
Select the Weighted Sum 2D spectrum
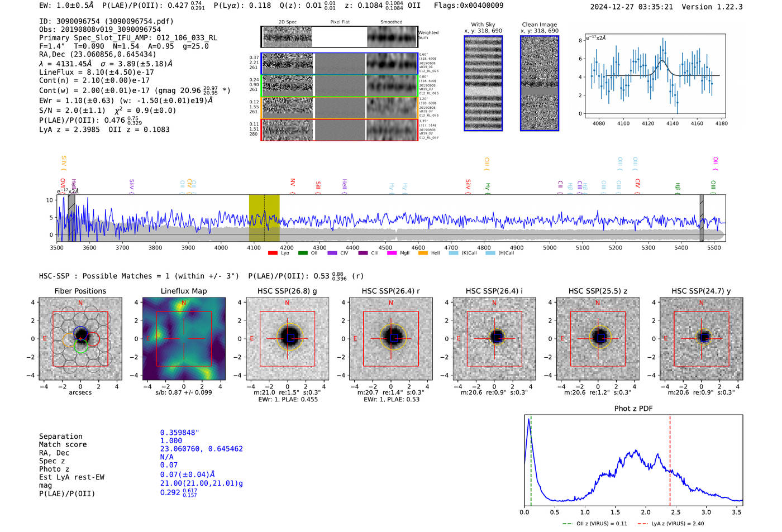coord(340,37)
